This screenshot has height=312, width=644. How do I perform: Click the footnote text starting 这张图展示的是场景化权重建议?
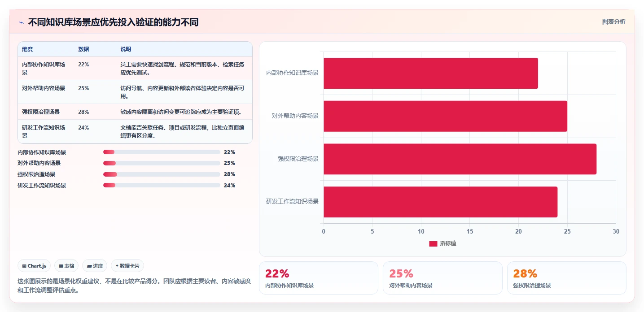click(x=134, y=286)
